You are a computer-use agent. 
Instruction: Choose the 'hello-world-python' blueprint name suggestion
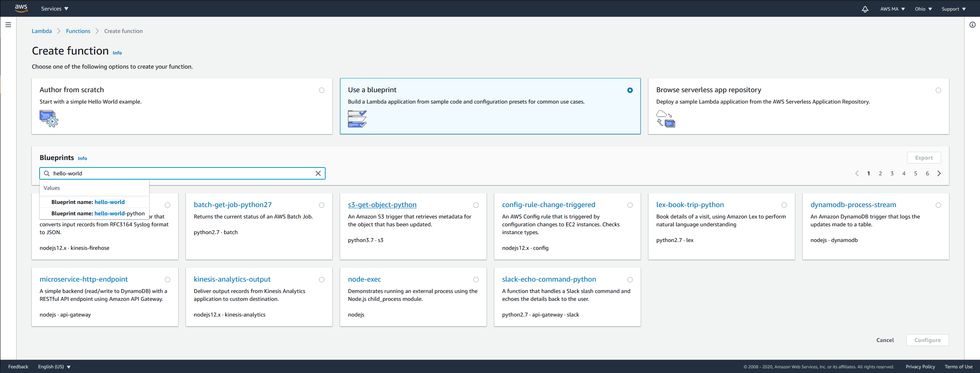(94, 213)
